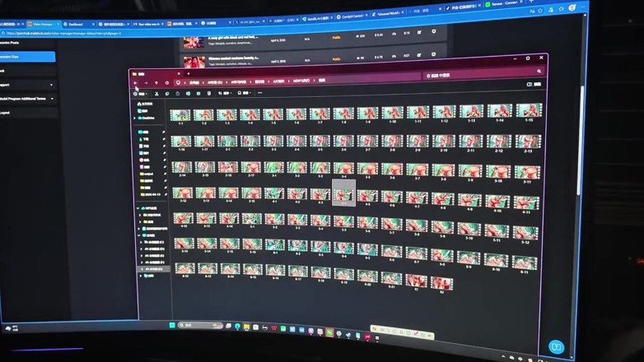
Task: Switch to the ComfyUI browser tab
Action: pos(350,16)
